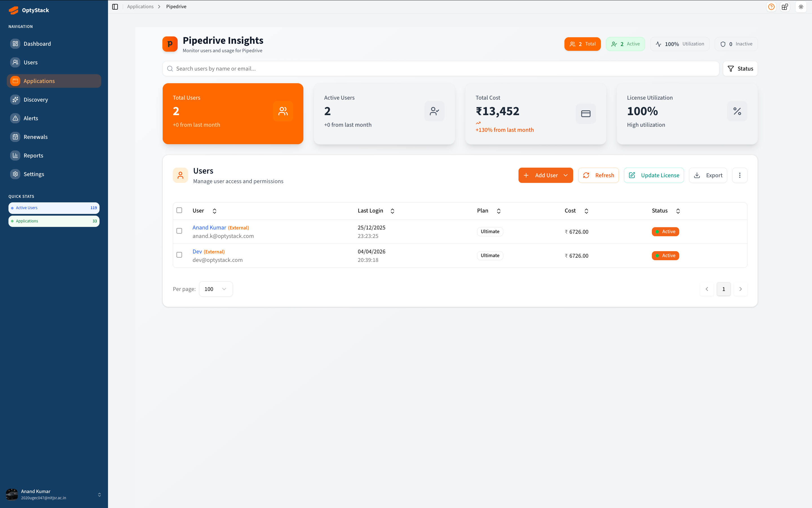Open the Dev user link
The image size is (812, 508).
click(x=197, y=252)
